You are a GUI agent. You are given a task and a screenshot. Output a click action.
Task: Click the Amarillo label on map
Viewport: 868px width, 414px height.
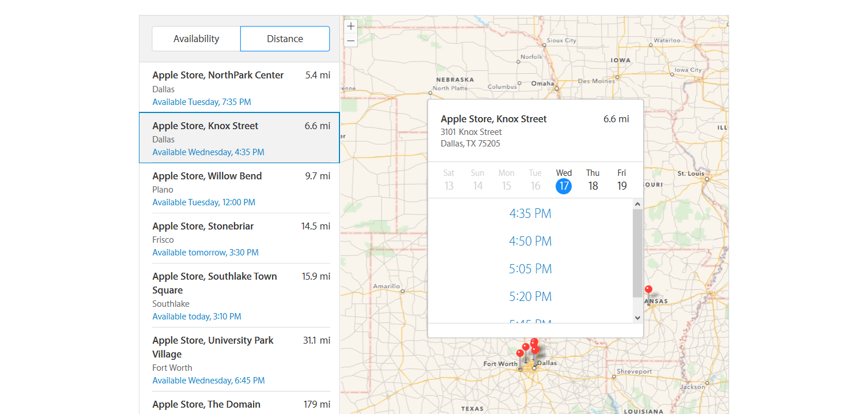(386, 286)
